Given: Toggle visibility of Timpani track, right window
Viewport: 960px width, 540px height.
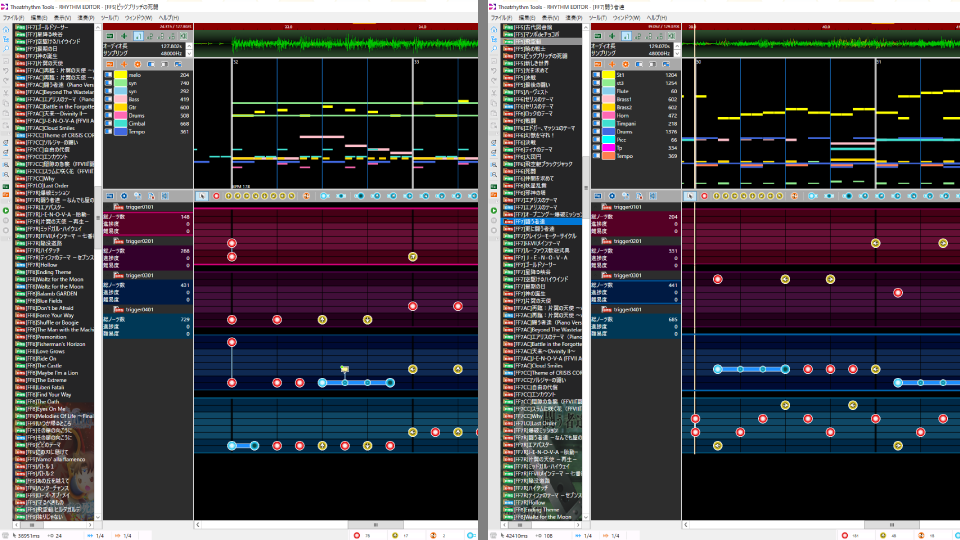Looking at the screenshot, I should 596,123.
